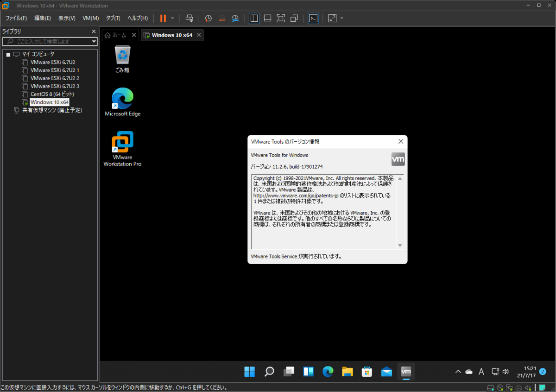The height and width of the screenshot is (392, 556).
Task: Open the notification badge showing 2
Action: pyautogui.click(x=543, y=371)
